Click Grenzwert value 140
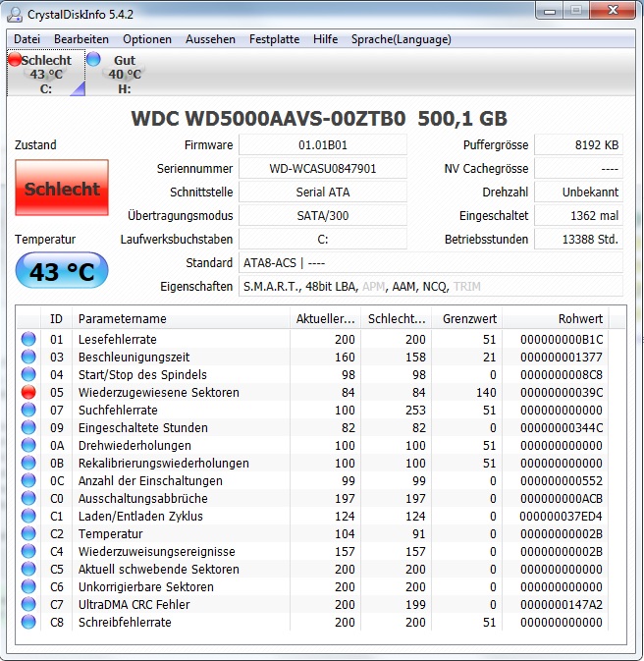 (486, 393)
